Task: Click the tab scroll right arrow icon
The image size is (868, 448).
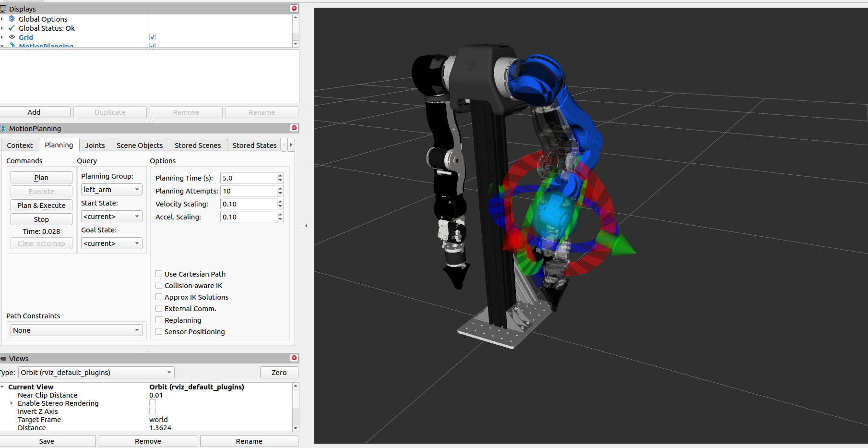Action: click(x=291, y=145)
